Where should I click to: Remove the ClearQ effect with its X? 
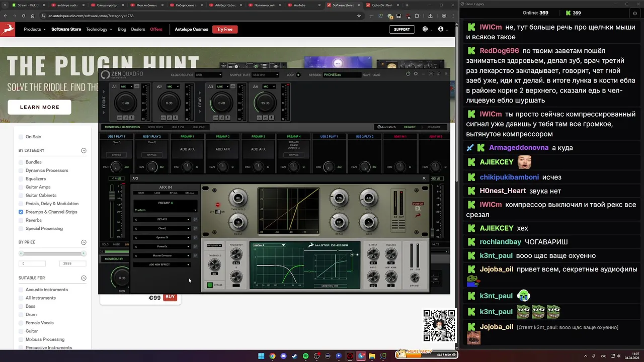pyautogui.click(x=136, y=229)
